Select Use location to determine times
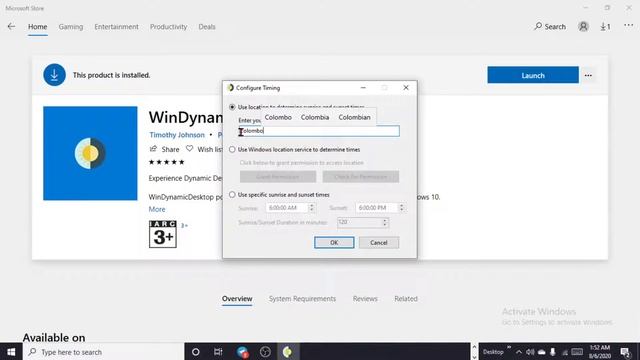640x360 pixels. click(232, 107)
